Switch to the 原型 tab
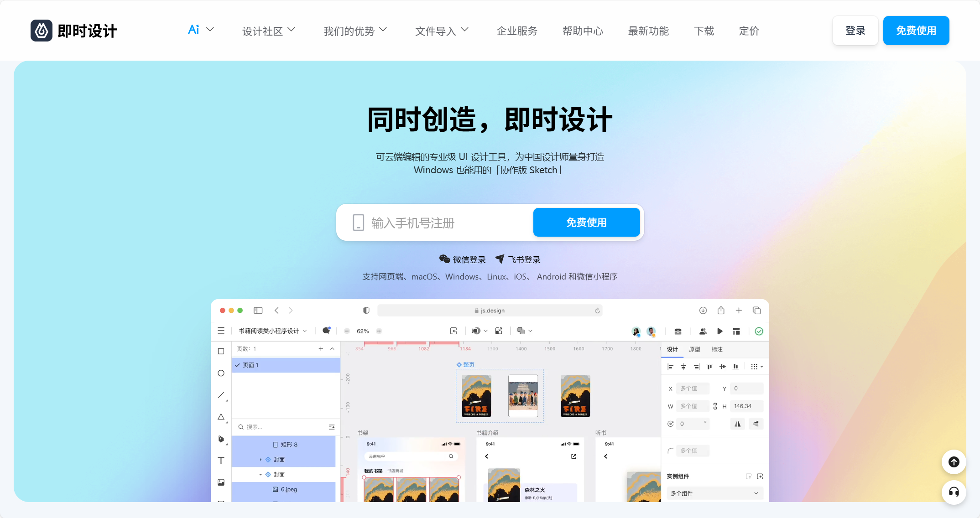This screenshot has height=518, width=980. [x=694, y=349]
